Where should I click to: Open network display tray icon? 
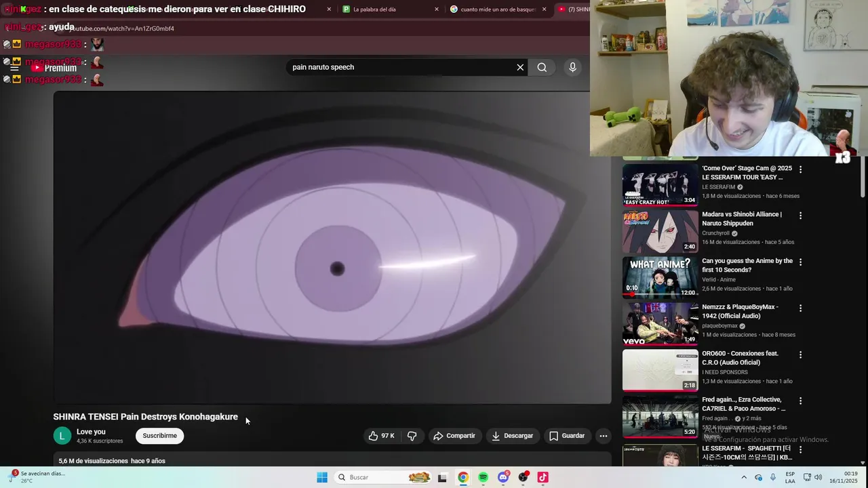click(808, 477)
